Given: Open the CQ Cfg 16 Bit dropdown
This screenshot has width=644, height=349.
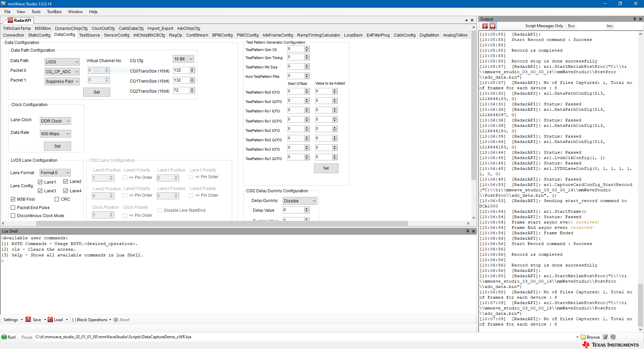Looking at the screenshot, I should click(183, 59).
